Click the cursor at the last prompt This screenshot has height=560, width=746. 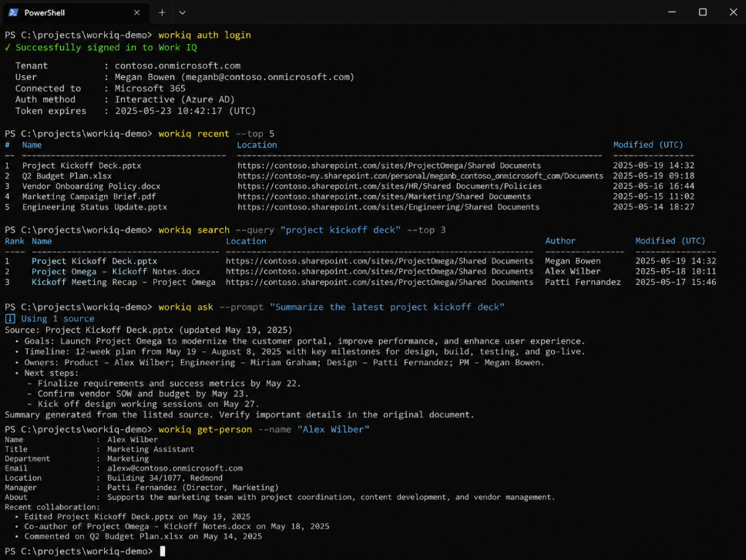click(x=163, y=551)
